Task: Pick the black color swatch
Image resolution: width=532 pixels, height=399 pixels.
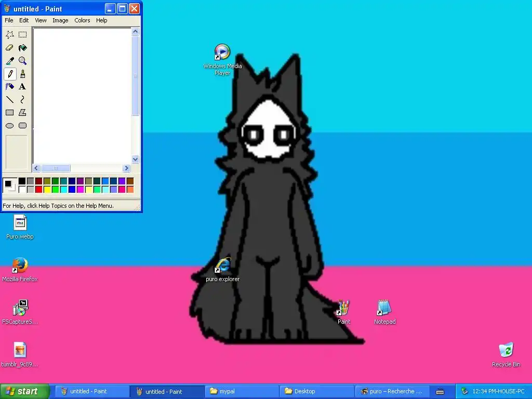Action: point(22,181)
